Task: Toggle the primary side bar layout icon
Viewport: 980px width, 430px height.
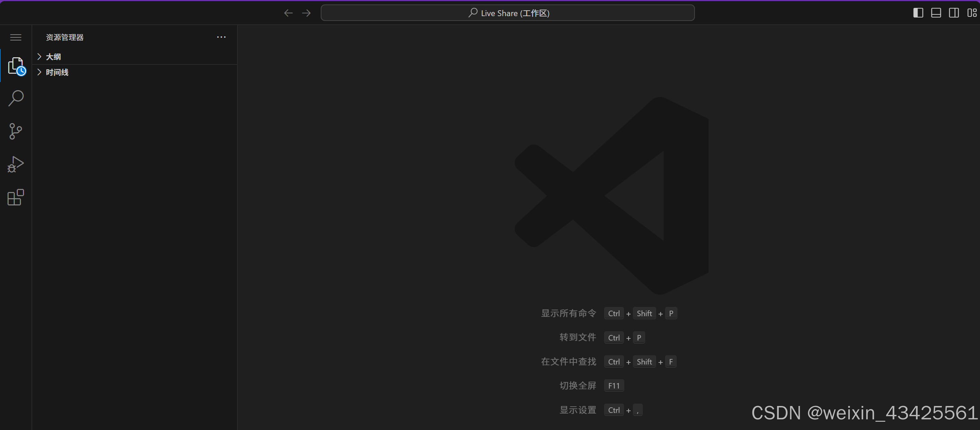Action: [x=918, y=13]
